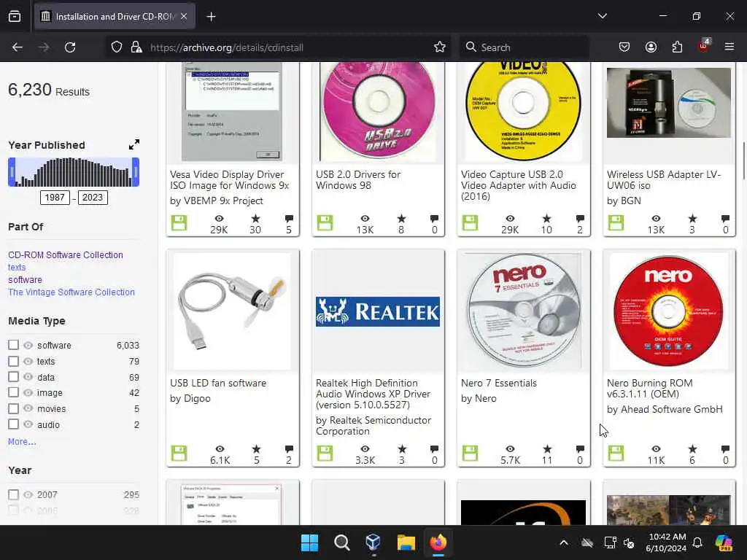This screenshot has height=560, width=747.
Task: Hide software results with the eye toggle
Action: (28, 345)
